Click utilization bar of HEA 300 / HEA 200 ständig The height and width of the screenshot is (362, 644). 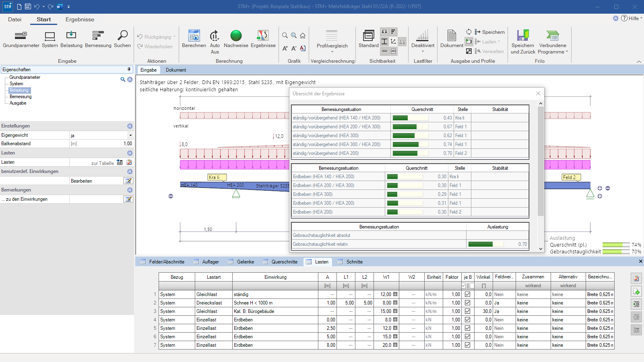tap(411, 144)
